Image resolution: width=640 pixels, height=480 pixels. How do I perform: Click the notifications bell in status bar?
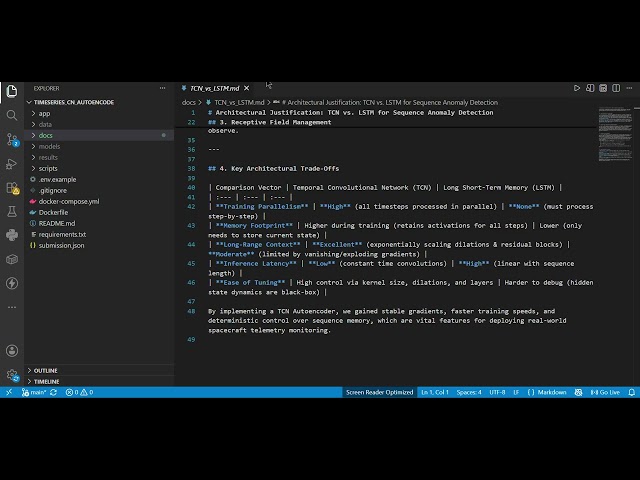click(x=631, y=392)
